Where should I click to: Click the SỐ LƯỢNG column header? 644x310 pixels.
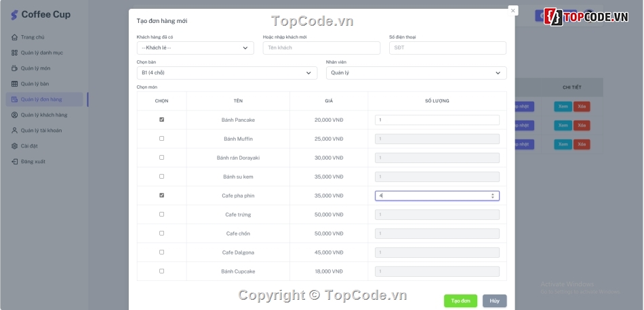coord(437,101)
